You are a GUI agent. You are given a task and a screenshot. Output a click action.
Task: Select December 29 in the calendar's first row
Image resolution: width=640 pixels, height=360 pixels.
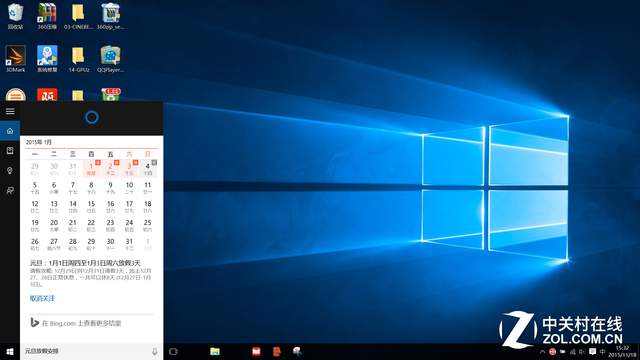pos(35,169)
